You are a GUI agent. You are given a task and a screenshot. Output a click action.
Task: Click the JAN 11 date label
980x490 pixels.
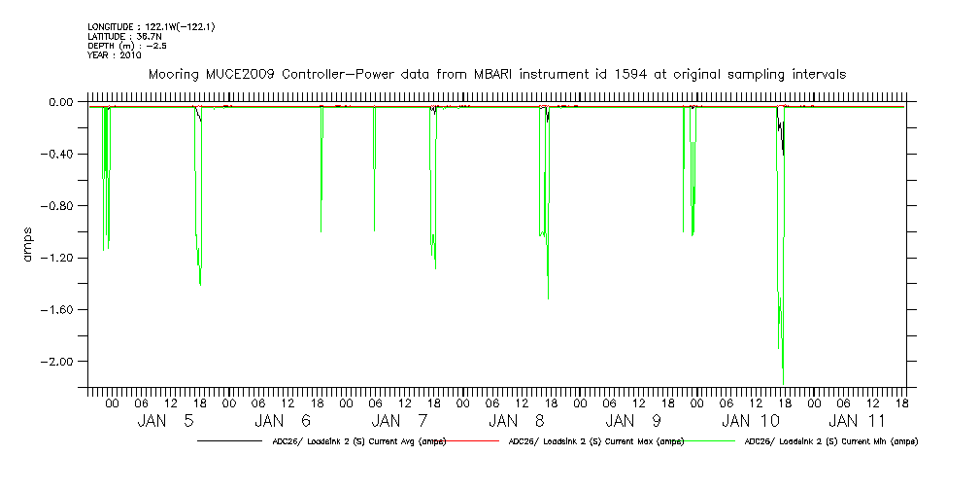click(857, 421)
